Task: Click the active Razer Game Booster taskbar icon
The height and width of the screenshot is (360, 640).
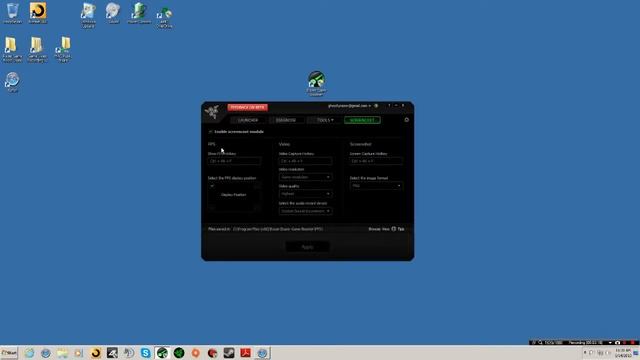Action: click(x=162, y=353)
